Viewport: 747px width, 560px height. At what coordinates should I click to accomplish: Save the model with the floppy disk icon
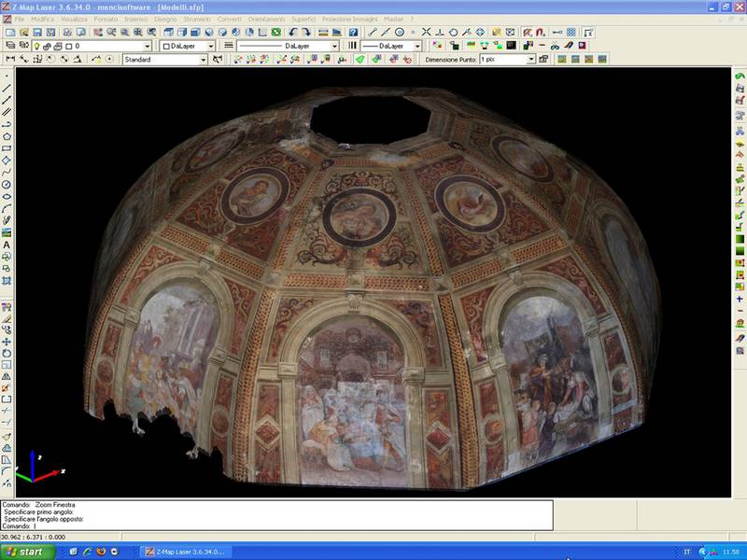[37, 33]
